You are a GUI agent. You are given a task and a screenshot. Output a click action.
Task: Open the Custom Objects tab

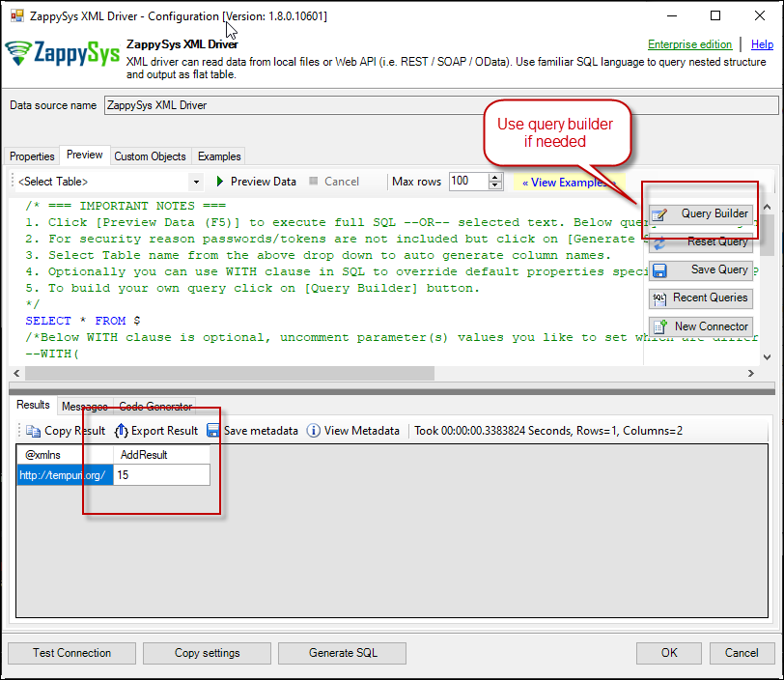[150, 156]
